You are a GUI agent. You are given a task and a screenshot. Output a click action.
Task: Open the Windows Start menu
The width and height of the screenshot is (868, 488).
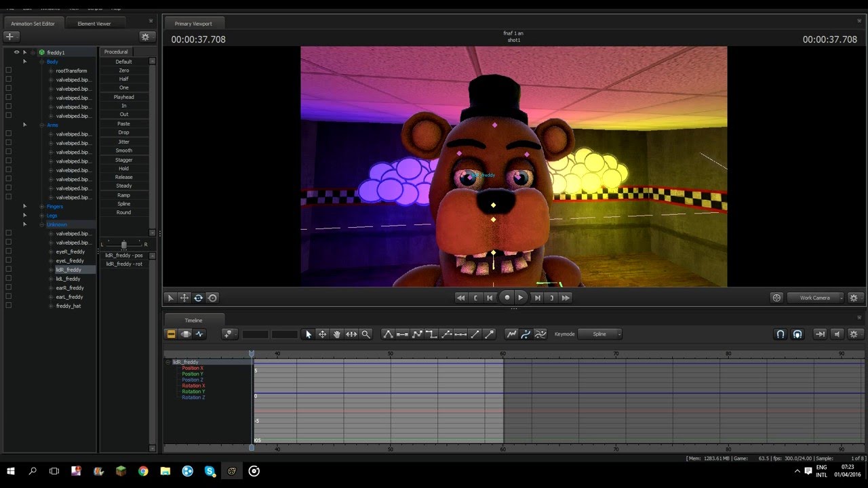click(x=11, y=471)
